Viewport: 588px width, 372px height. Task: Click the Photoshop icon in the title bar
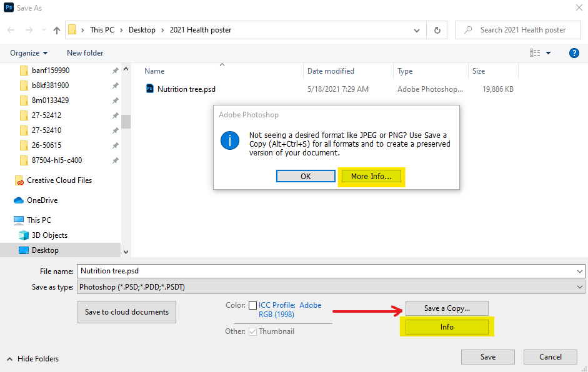[x=9, y=7]
